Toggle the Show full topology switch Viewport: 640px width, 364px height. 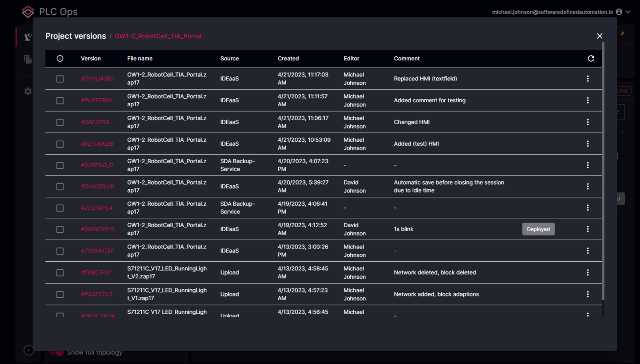tap(56, 352)
